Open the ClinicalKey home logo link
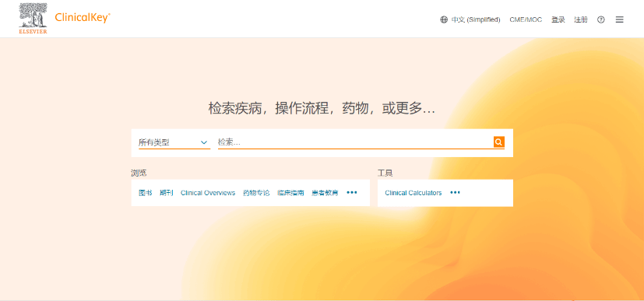 point(83,18)
